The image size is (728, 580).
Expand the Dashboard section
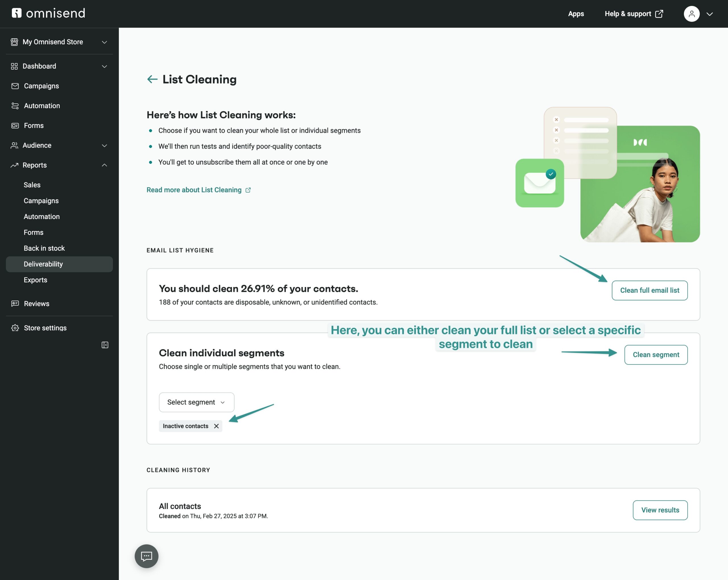(x=104, y=66)
